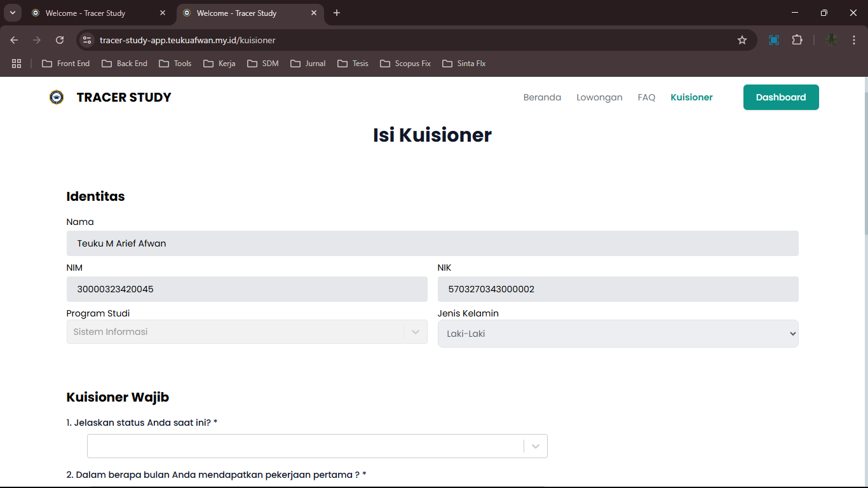868x488 pixels.
Task: Open a new tab with the plus icon
Action: [337, 13]
